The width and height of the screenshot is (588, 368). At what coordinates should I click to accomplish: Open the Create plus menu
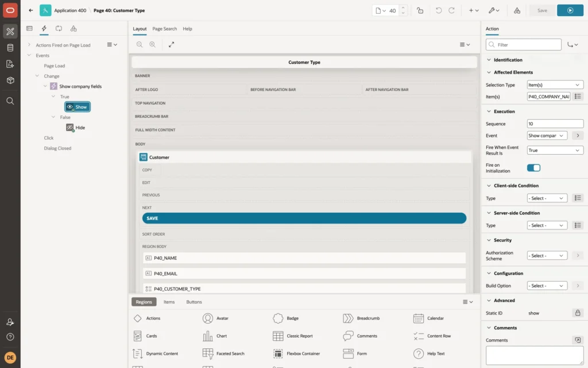pyautogui.click(x=474, y=10)
